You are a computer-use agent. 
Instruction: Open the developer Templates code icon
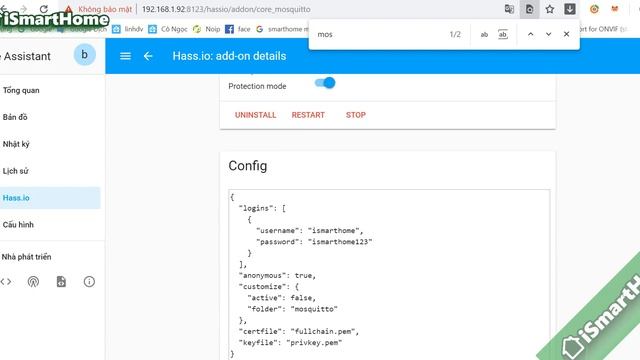coord(6,282)
